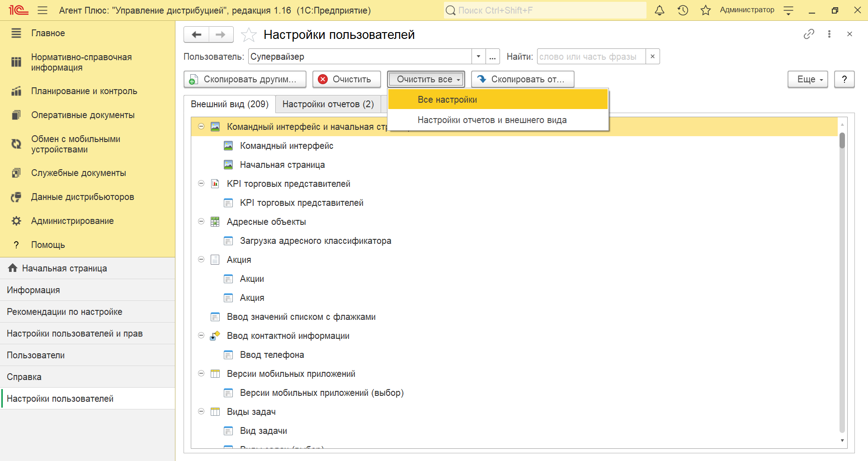Click the Данные дистрибьюторов section icon
Image resolution: width=868 pixels, height=461 pixels.
coord(16,197)
